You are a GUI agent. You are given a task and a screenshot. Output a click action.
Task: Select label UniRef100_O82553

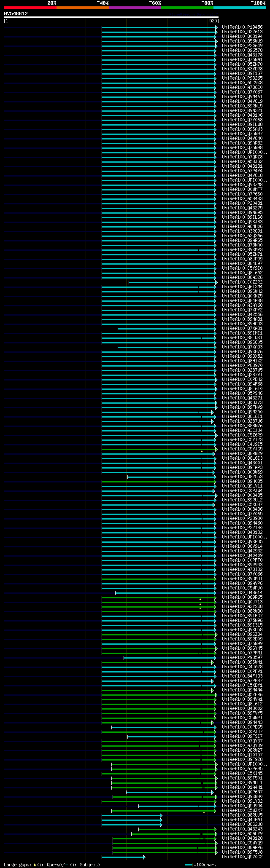[x=242, y=477]
